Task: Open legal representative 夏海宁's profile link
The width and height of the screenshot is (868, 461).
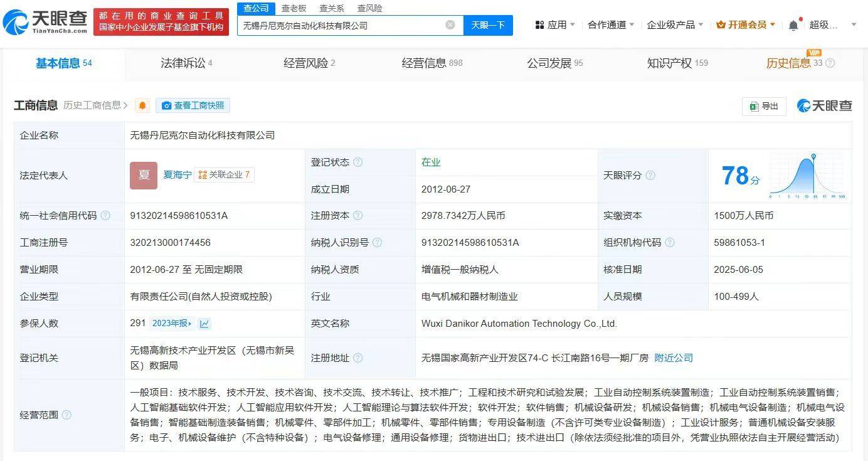Action: tap(177, 175)
